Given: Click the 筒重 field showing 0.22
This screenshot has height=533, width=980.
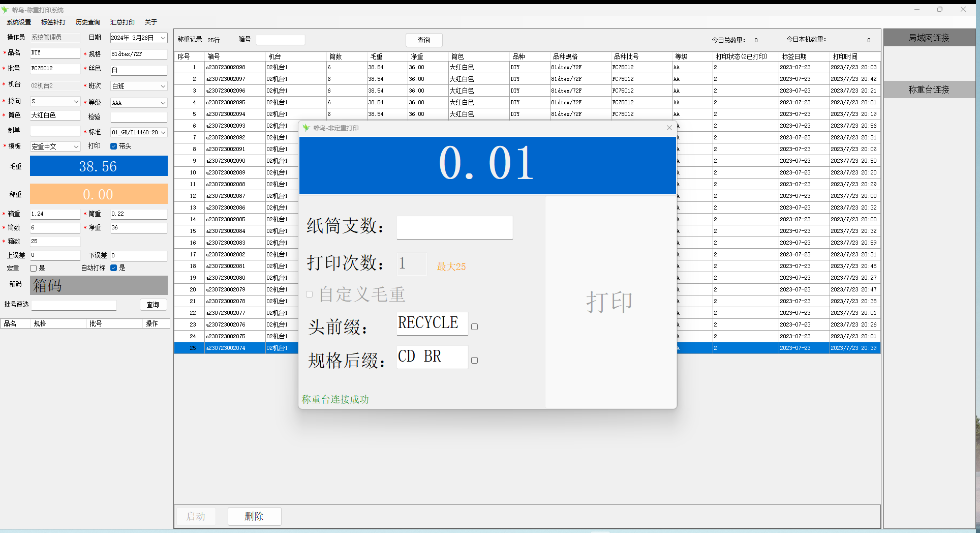Looking at the screenshot, I should click(x=139, y=214).
